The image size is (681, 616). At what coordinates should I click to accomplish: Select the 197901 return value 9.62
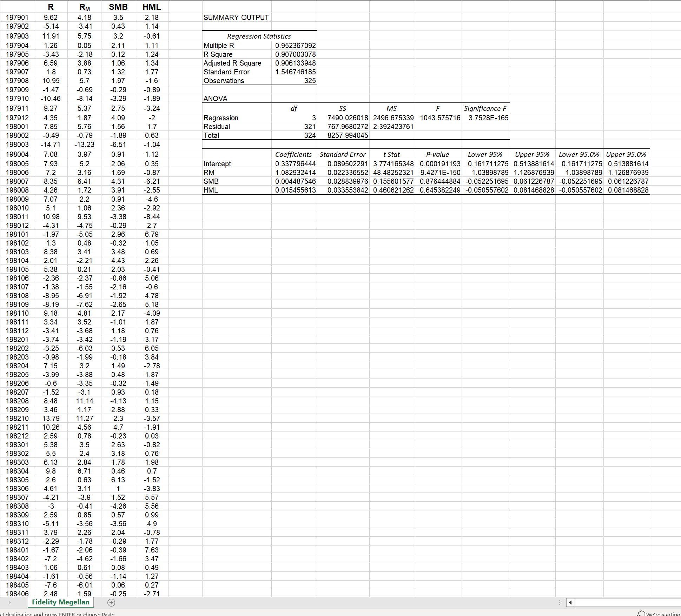pos(52,17)
